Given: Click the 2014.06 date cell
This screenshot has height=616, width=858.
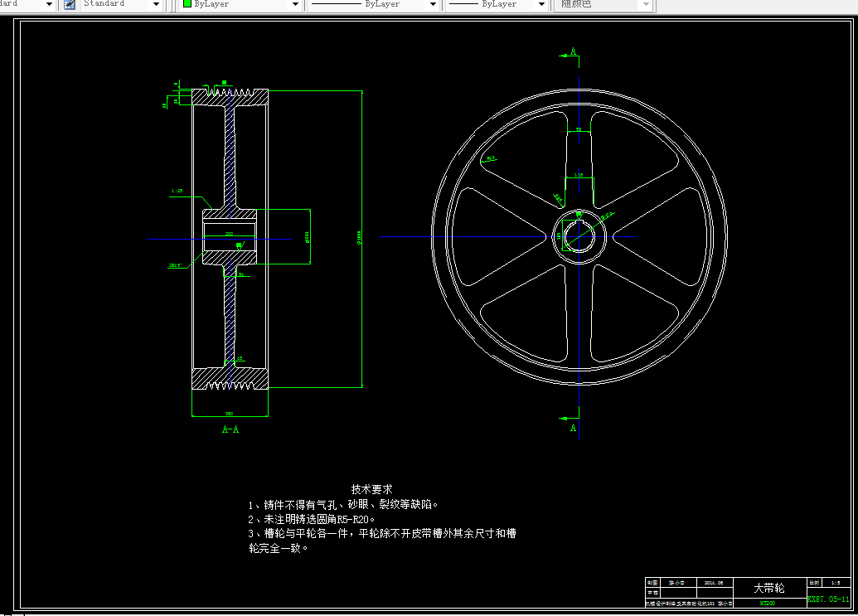Looking at the screenshot, I should (714, 583).
